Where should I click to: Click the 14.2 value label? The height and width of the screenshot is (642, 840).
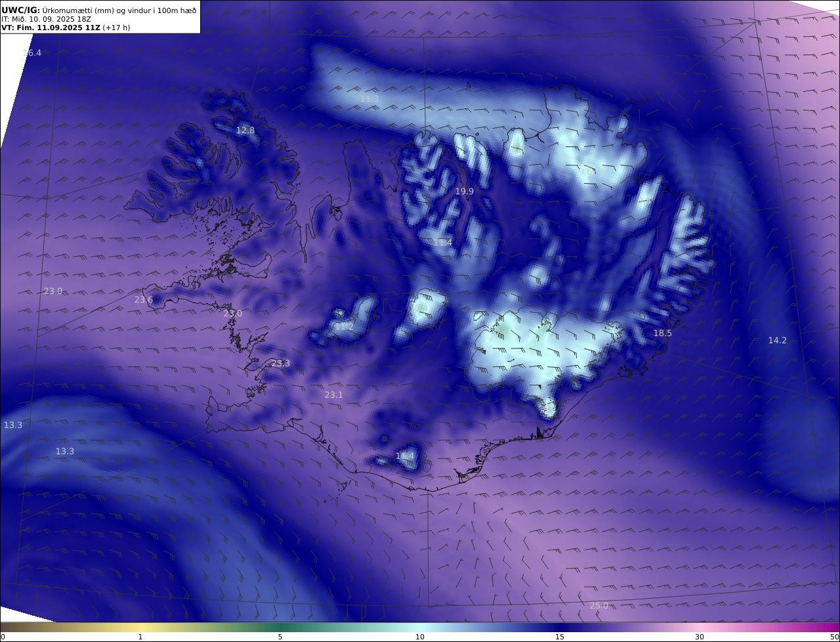pos(777,340)
